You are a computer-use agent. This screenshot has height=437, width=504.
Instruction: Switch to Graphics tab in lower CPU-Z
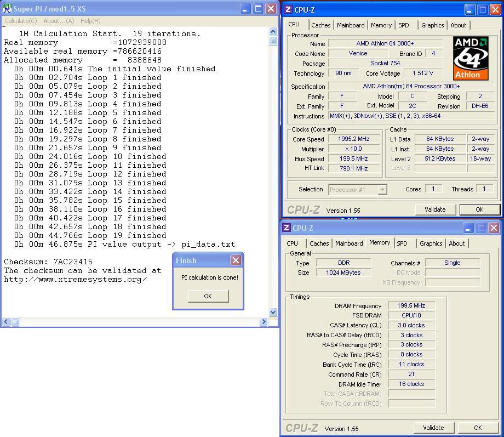(431, 243)
